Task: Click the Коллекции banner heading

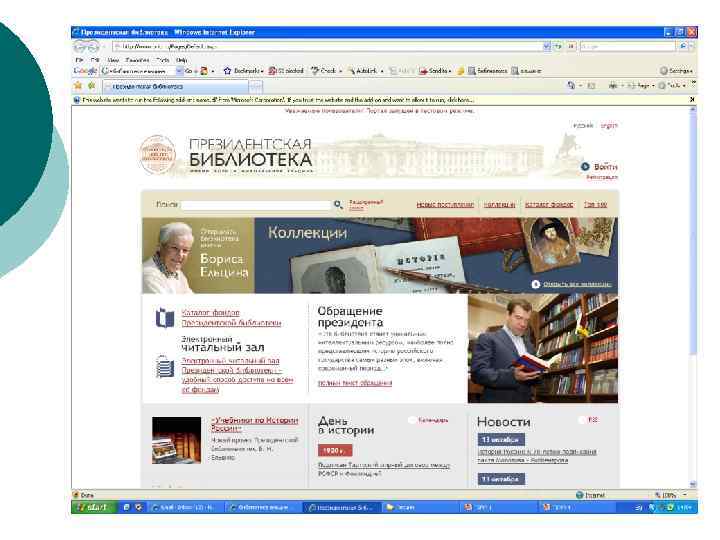Action: click(x=307, y=232)
